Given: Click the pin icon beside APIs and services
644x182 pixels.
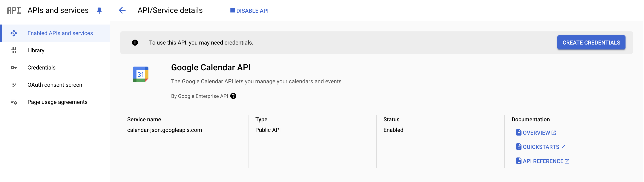Looking at the screenshot, I should [x=99, y=11].
